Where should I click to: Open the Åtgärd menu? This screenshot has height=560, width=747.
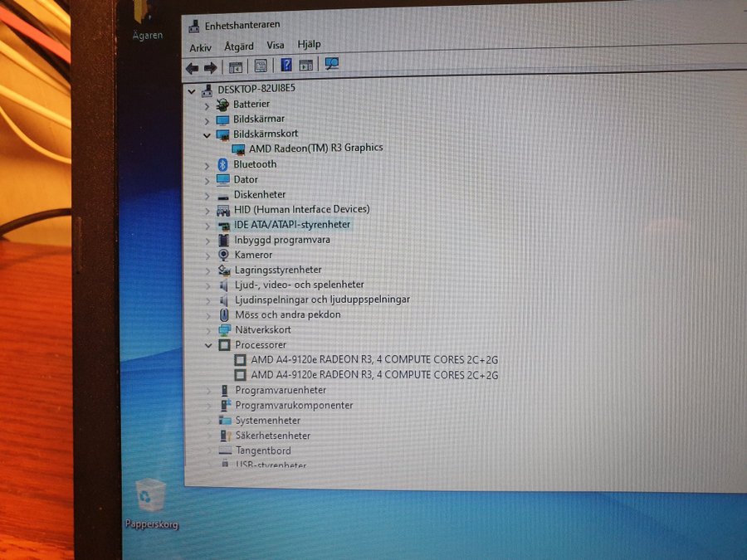tap(239, 46)
